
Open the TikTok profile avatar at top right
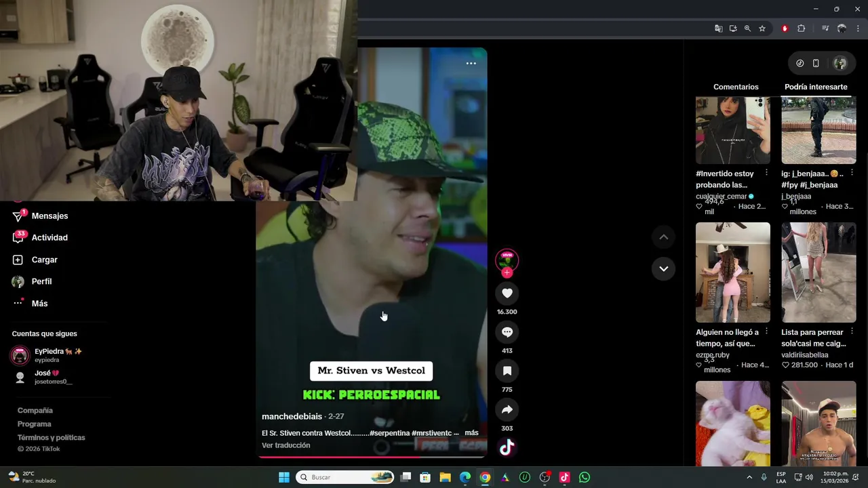(x=840, y=63)
